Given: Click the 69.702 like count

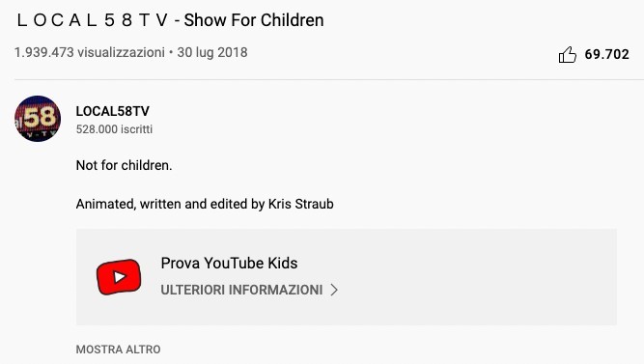Looking at the screenshot, I should pyautogui.click(x=606, y=54).
